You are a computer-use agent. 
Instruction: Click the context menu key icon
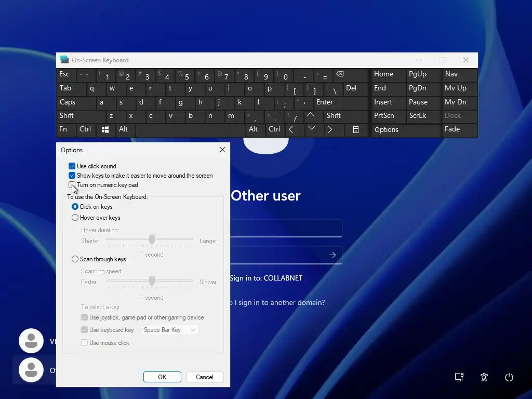click(355, 129)
